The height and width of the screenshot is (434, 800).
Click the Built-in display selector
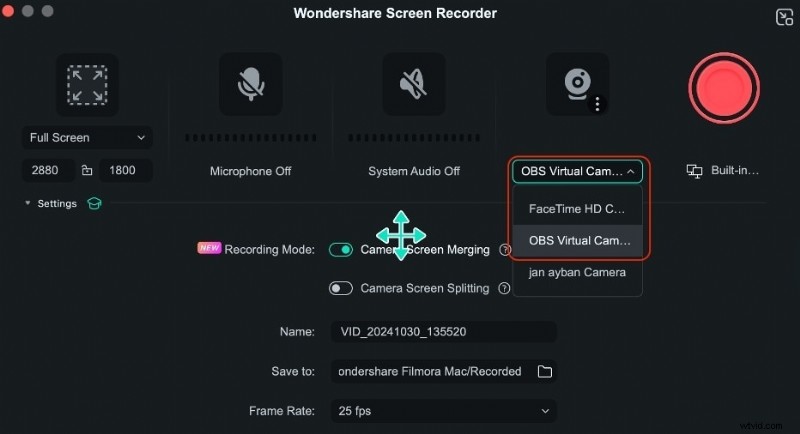coord(724,171)
